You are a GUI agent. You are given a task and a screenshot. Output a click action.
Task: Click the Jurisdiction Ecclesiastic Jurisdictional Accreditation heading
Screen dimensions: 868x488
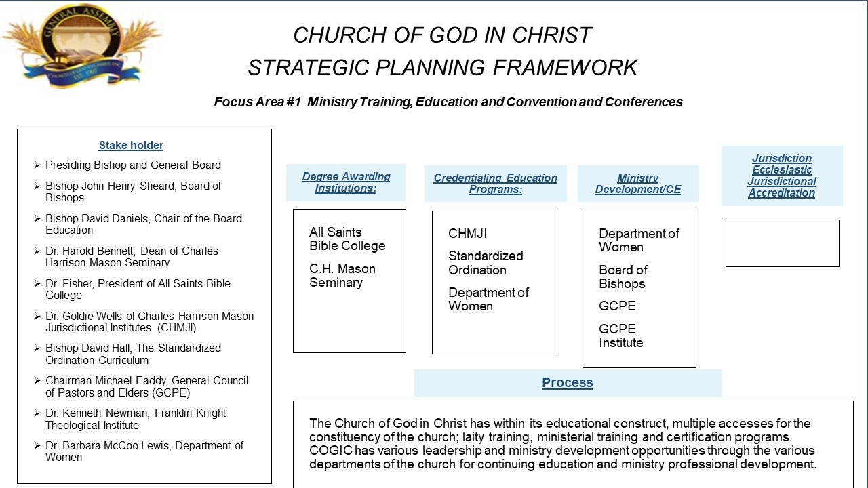point(782,176)
